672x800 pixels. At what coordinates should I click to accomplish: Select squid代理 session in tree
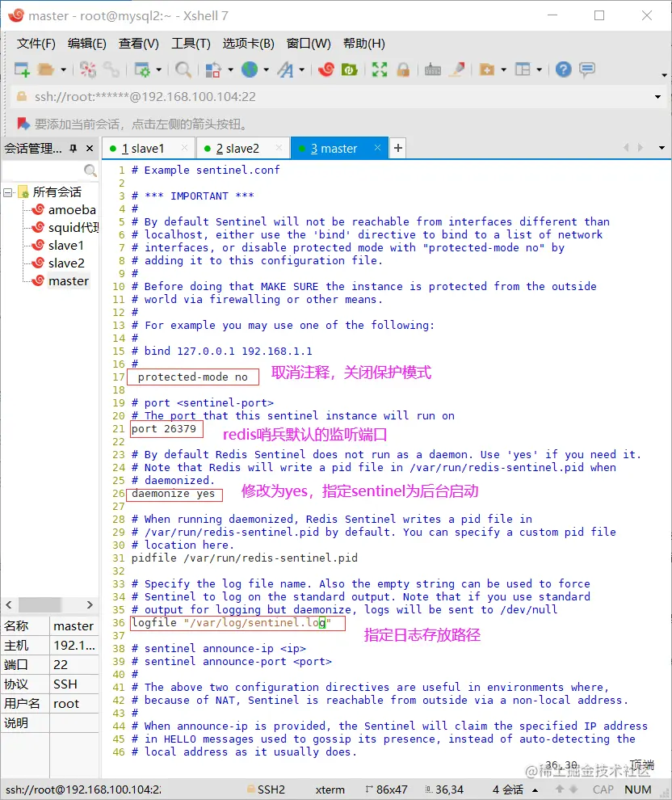(74, 228)
